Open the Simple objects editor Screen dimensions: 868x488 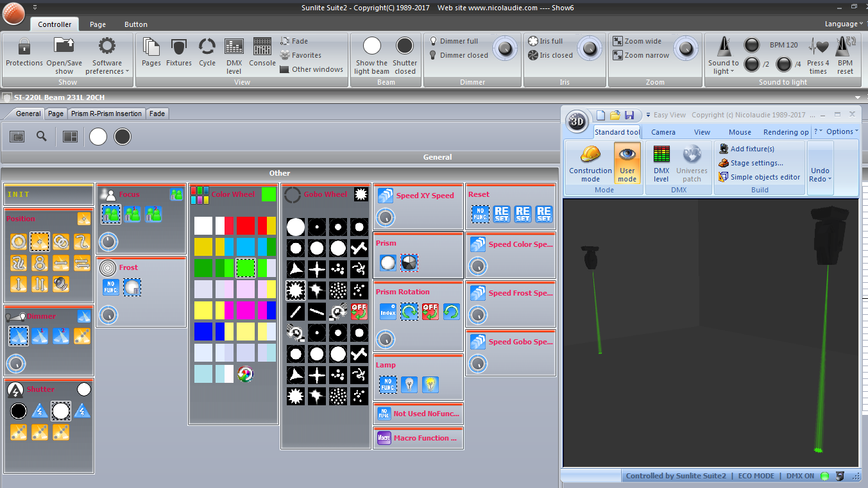pos(760,177)
